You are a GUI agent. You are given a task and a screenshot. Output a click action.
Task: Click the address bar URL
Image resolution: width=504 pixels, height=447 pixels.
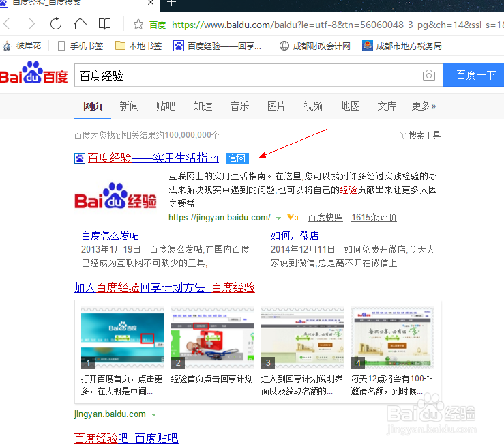(338, 25)
